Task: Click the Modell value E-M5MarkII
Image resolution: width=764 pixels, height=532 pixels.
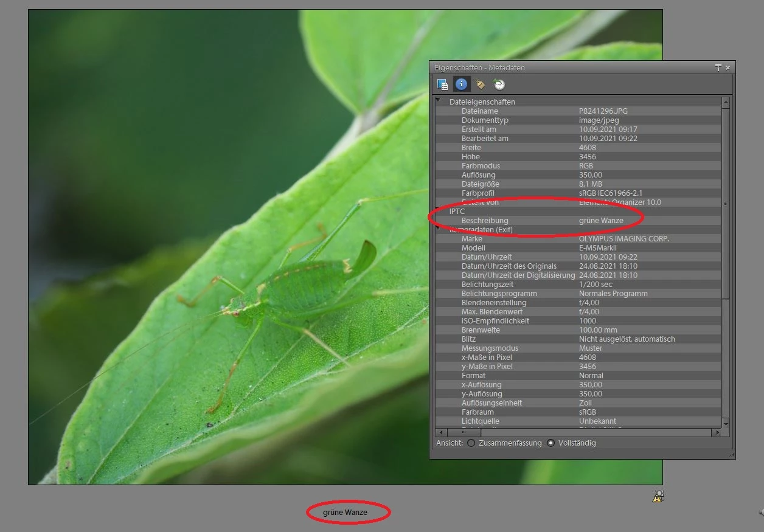Action: tap(599, 247)
